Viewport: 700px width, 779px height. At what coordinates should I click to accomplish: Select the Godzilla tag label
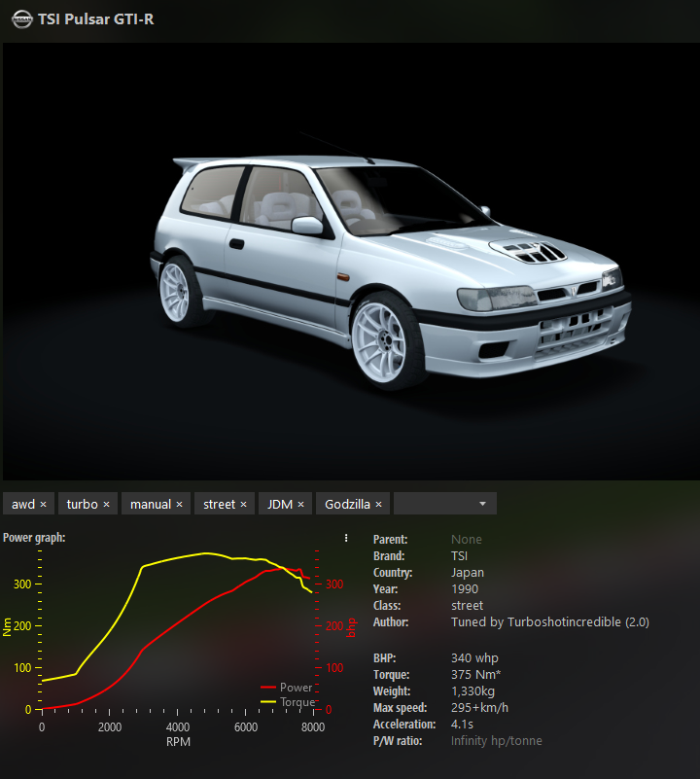347,505
